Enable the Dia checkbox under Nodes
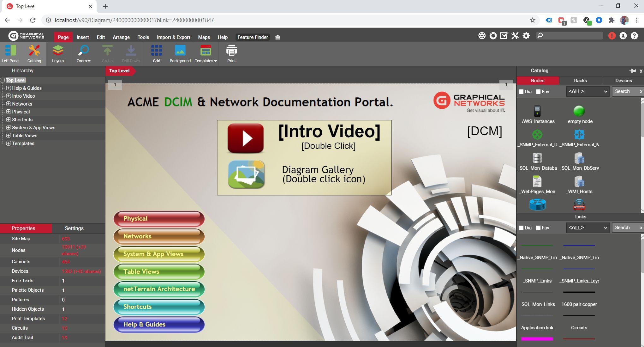This screenshot has width=644, height=347. tap(521, 92)
